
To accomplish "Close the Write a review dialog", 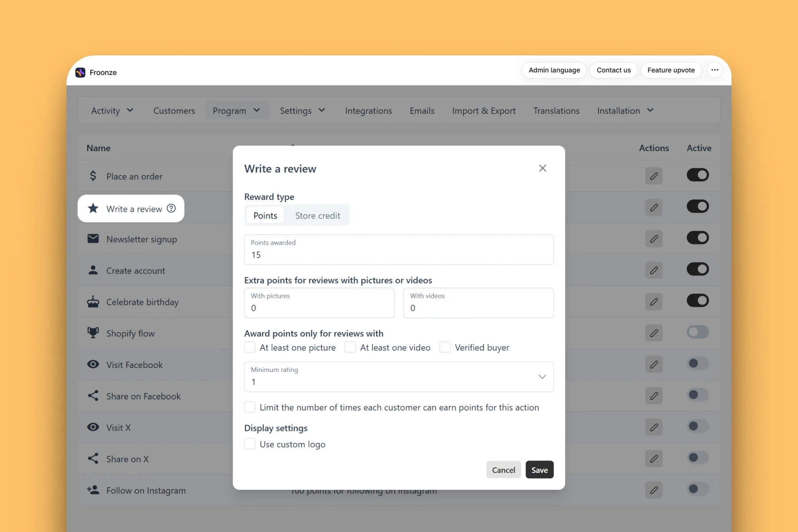I will pos(543,168).
